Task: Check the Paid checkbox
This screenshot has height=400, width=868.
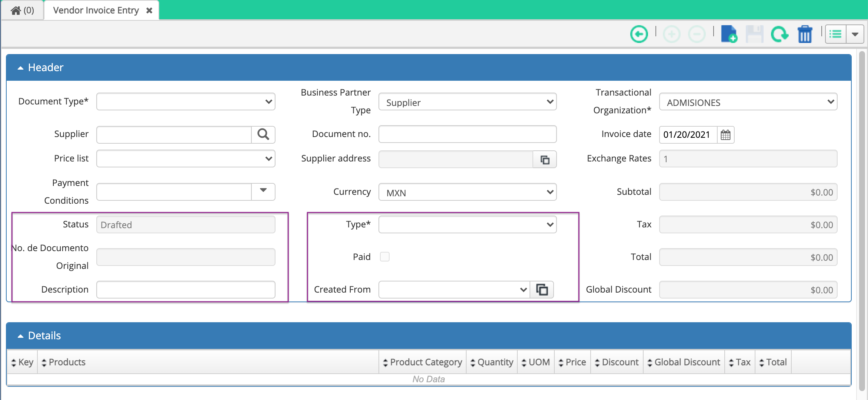Action: tap(385, 256)
